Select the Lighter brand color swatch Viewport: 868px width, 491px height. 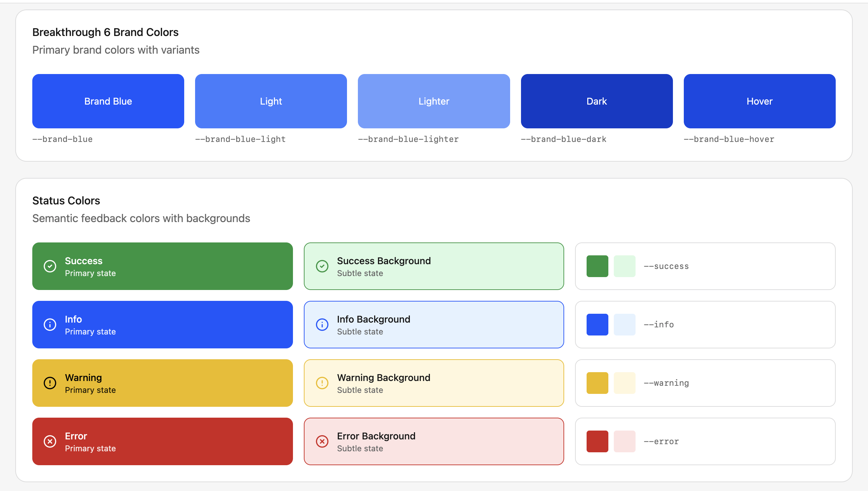[433, 101]
